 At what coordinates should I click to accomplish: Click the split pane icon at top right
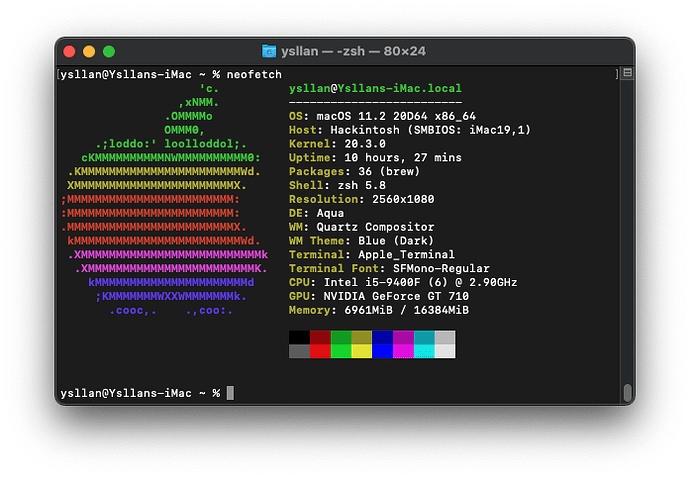click(x=628, y=73)
